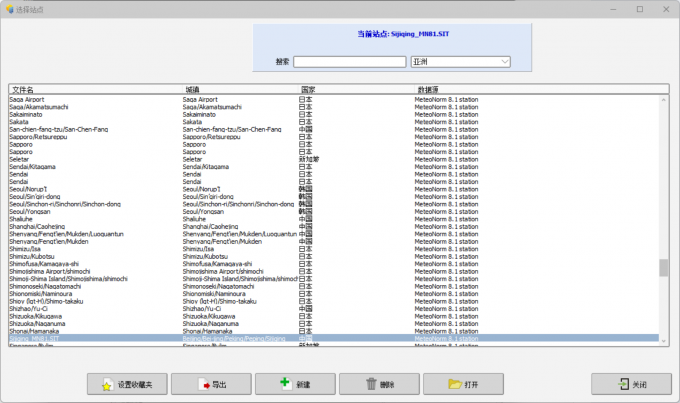Click the app icon in title bar
The height and width of the screenshot is (403, 680).
[x=9, y=8]
